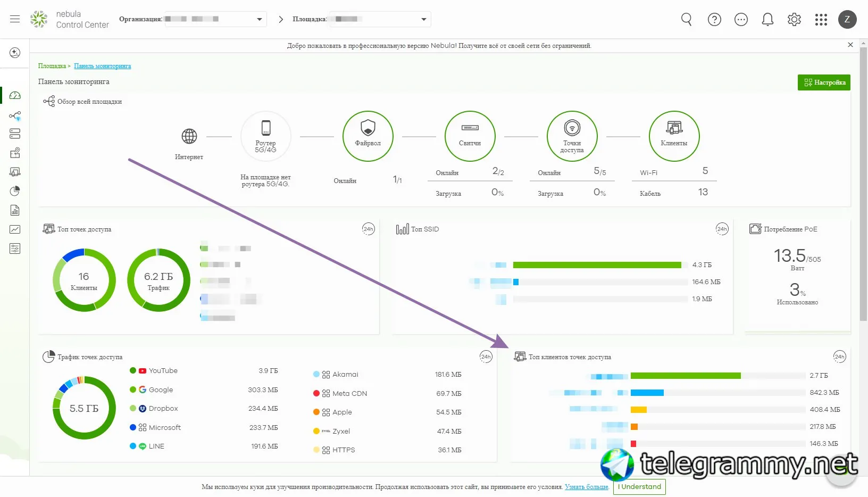Image resolution: width=868 pixels, height=497 pixels.
Task: Select the Microsoft traffic entry
Action: pyautogui.click(x=204, y=427)
